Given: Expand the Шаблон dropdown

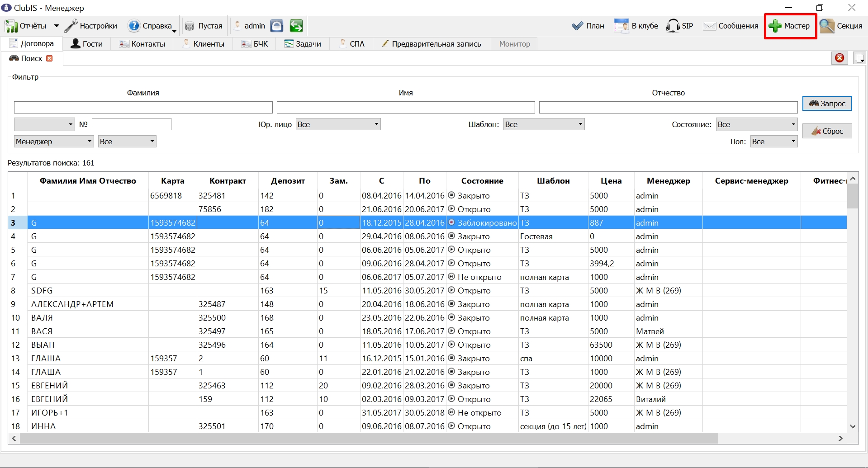Looking at the screenshot, I should 544,124.
